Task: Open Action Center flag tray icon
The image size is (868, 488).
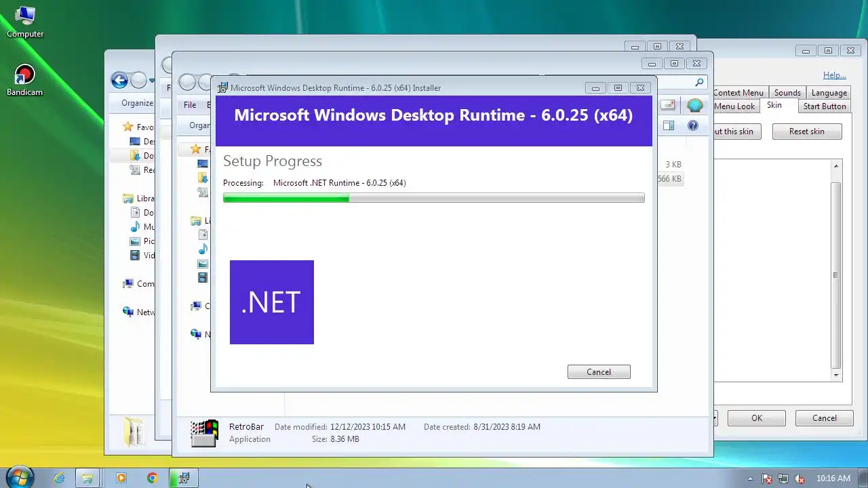Action: pyautogui.click(x=767, y=479)
